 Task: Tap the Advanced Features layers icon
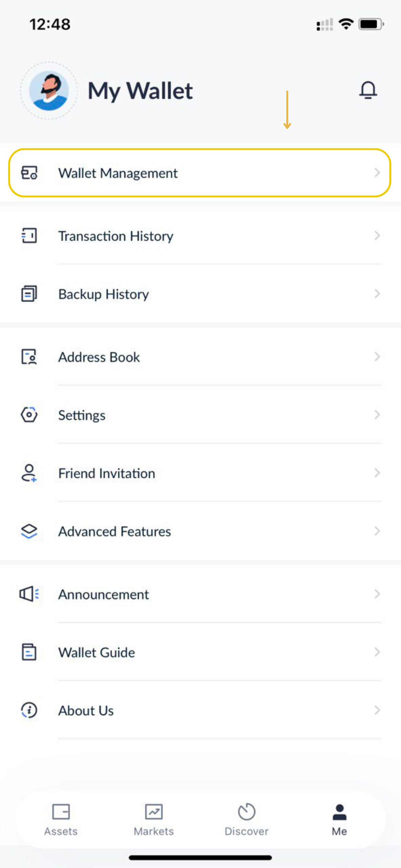[x=29, y=532]
